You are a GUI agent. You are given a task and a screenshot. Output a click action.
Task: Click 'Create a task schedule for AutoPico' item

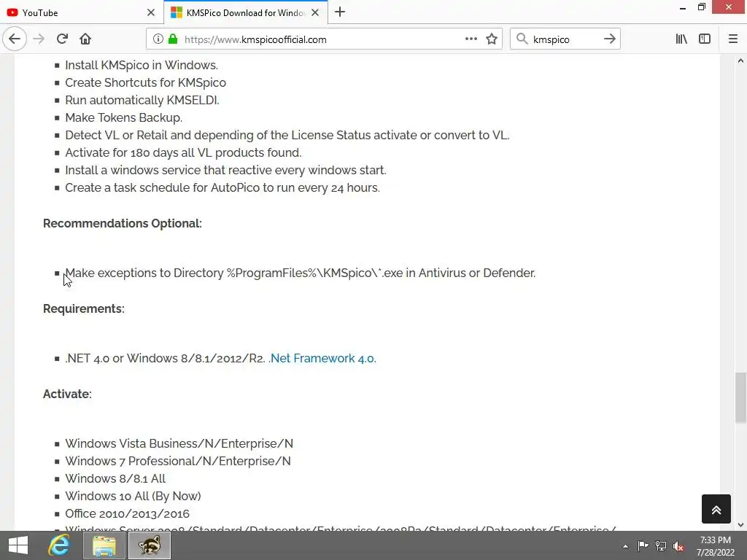pyautogui.click(x=222, y=187)
